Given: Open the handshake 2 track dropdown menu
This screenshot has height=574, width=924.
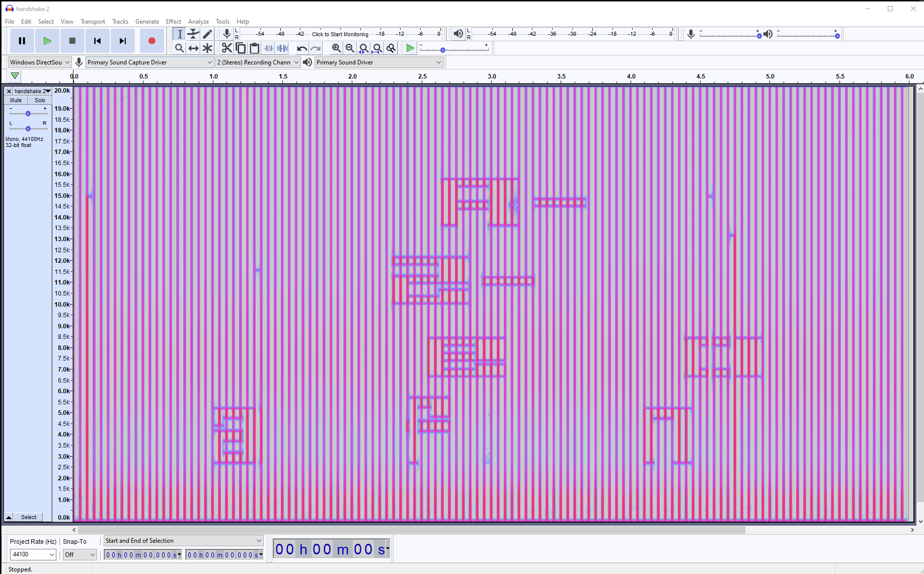Looking at the screenshot, I should point(33,91).
